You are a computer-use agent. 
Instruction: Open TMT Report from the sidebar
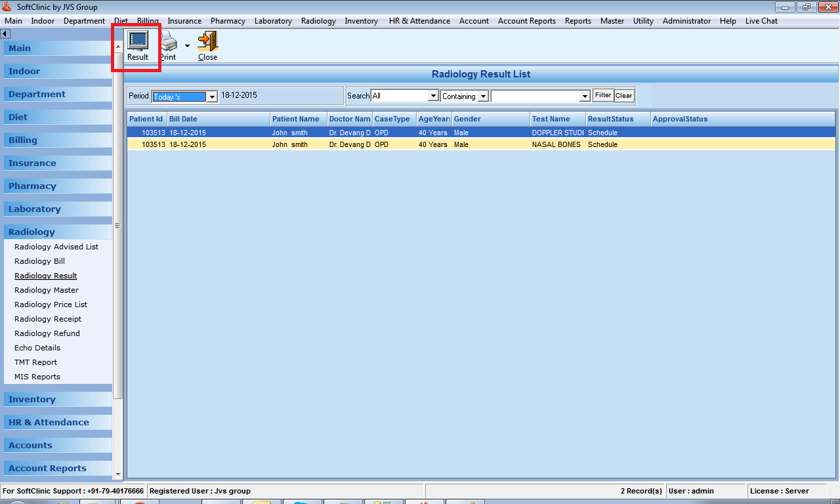point(35,362)
